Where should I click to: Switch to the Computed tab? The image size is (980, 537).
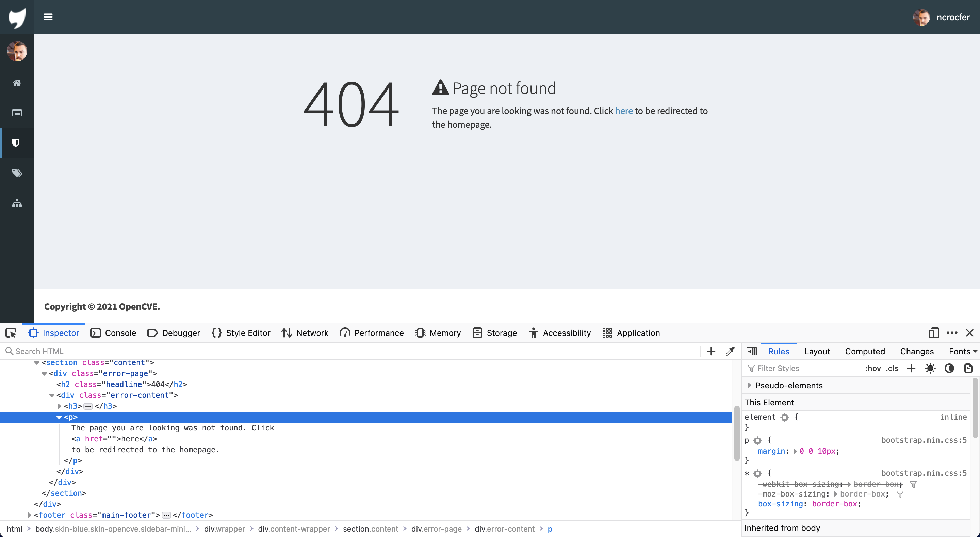[865, 351]
